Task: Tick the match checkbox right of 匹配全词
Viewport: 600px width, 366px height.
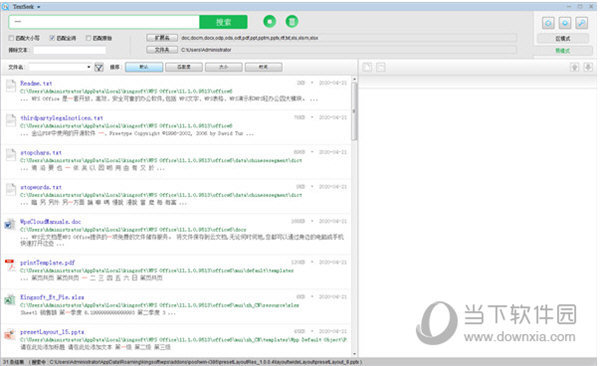Action: click(88, 38)
